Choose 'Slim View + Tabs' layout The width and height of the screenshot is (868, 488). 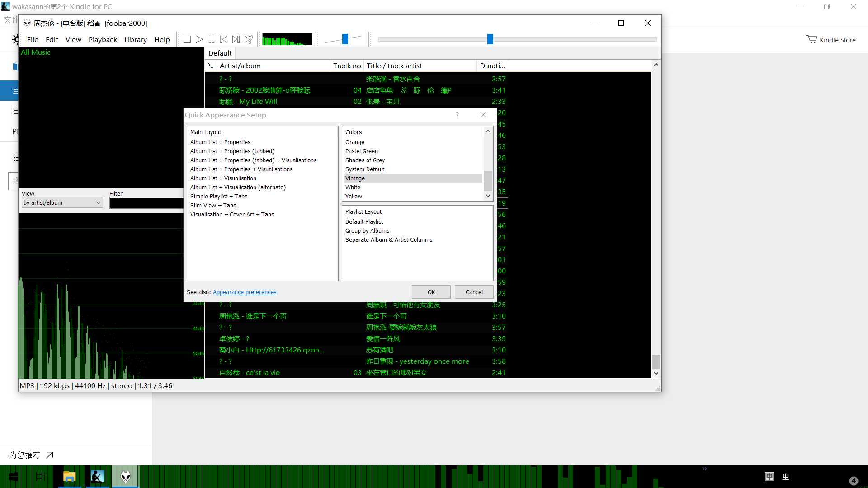(213, 205)
